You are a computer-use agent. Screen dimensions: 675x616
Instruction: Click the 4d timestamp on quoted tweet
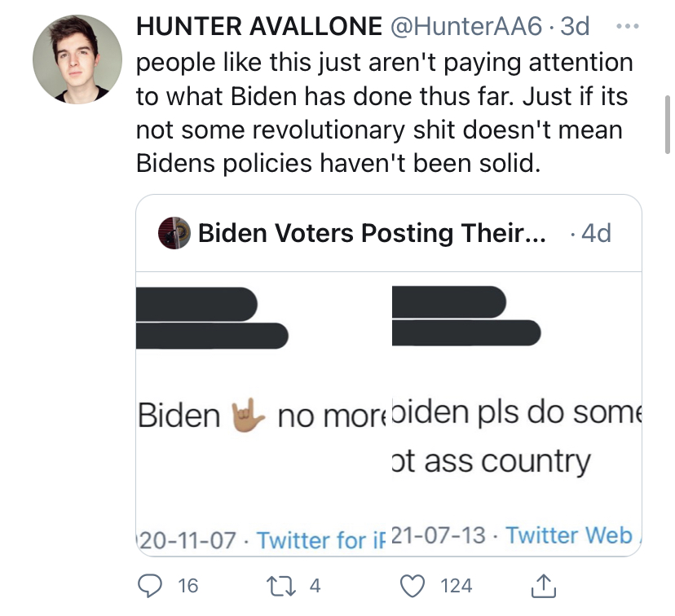[596, 233]
